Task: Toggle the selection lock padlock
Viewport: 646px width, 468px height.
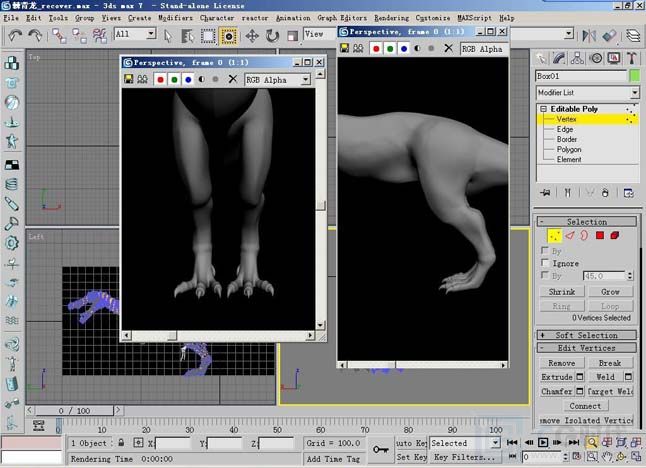Action: click(x=121, y=443)
